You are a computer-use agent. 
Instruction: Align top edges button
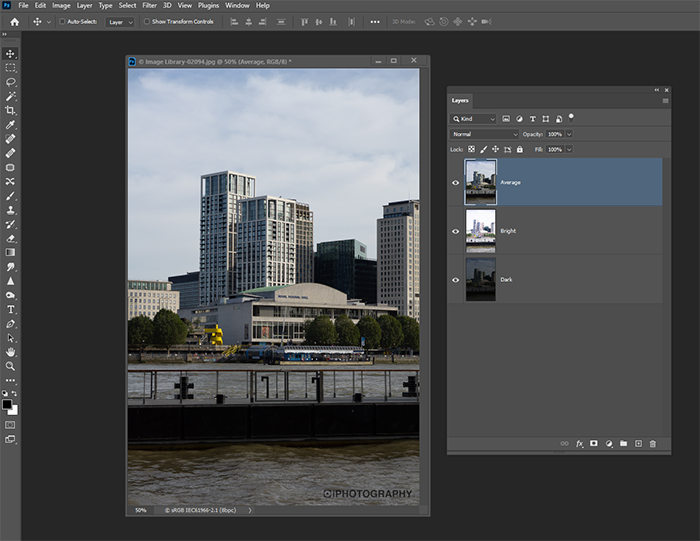[304, 21]
